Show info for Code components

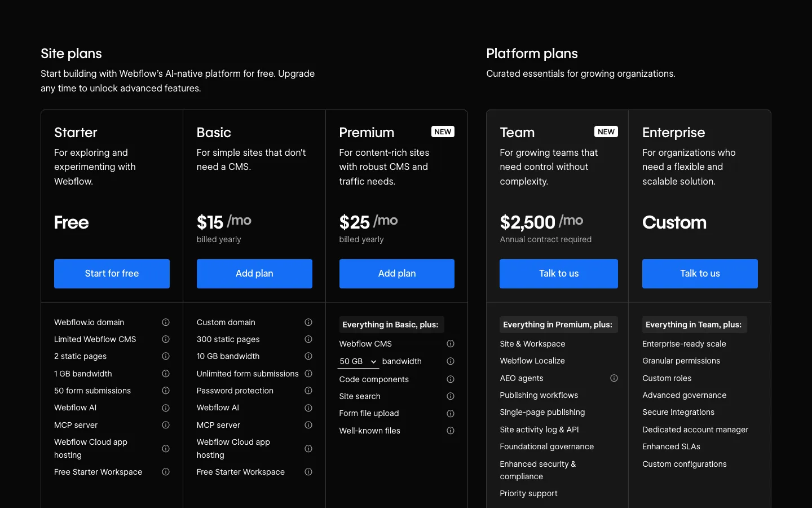451,379
